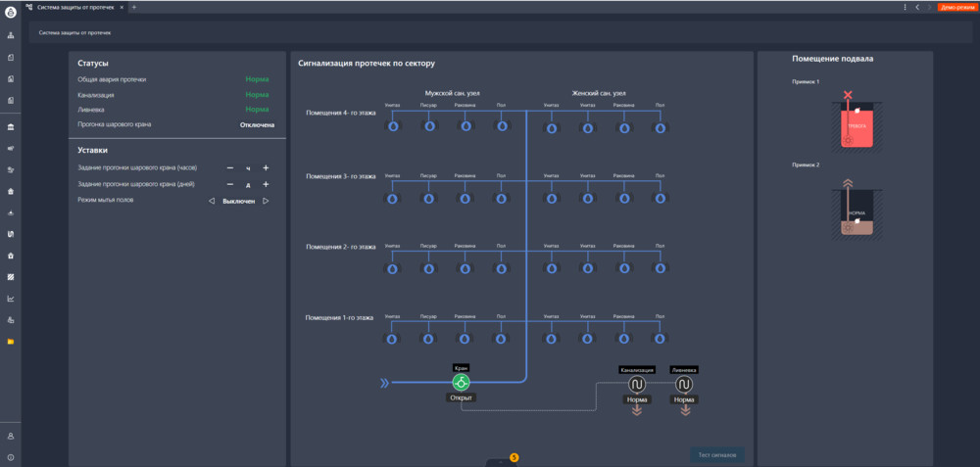This screenshot has width=980, height=467.
Task: Open a new tab with plus button
Action: tap(134, 7)
